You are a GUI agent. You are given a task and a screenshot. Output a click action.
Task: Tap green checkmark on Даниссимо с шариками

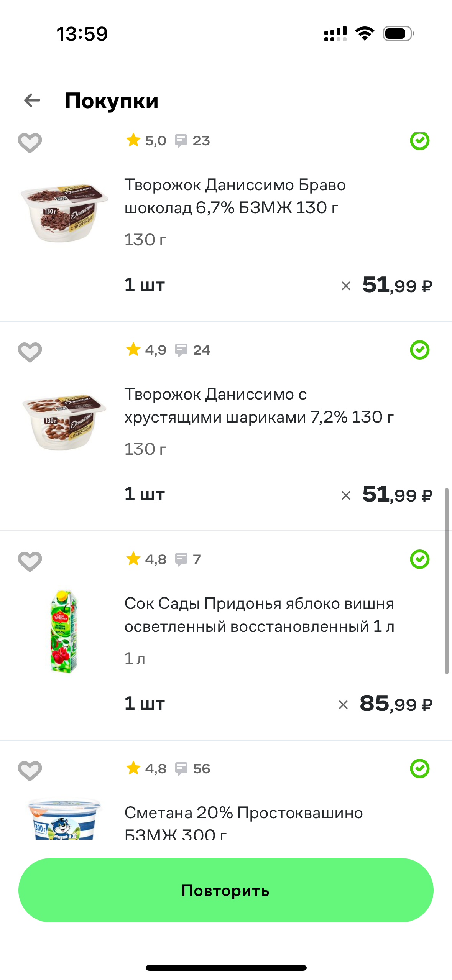click(x=420, y=350)
